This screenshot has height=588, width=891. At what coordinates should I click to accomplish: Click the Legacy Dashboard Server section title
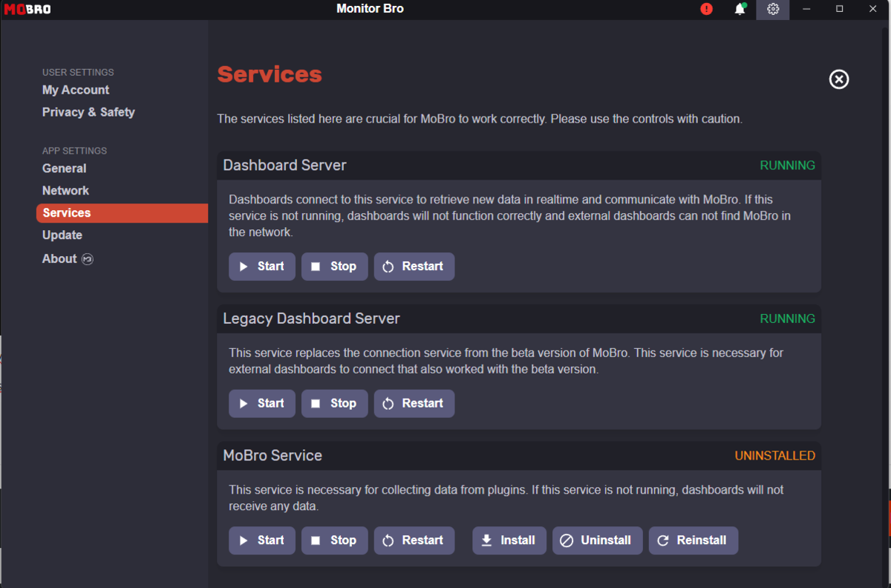[311, 318]
